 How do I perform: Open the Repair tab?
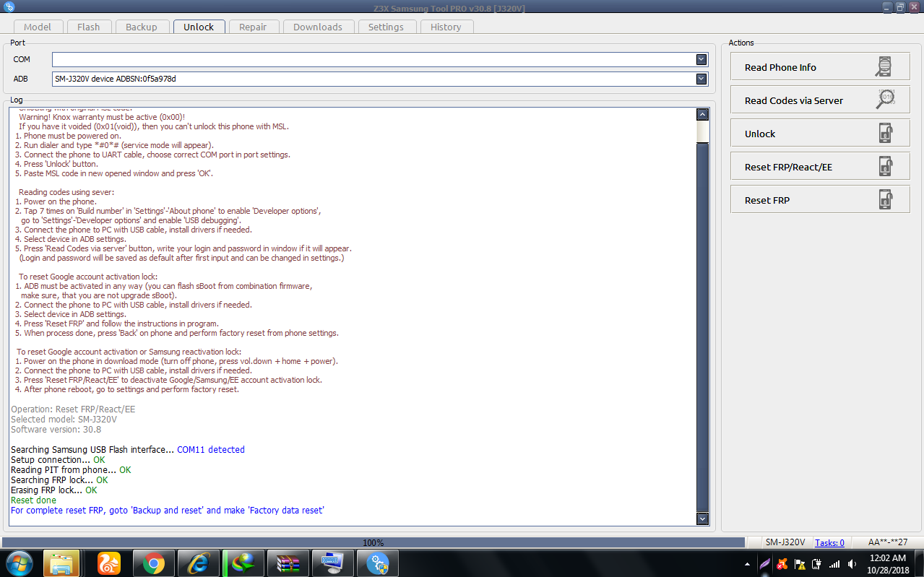253,27
